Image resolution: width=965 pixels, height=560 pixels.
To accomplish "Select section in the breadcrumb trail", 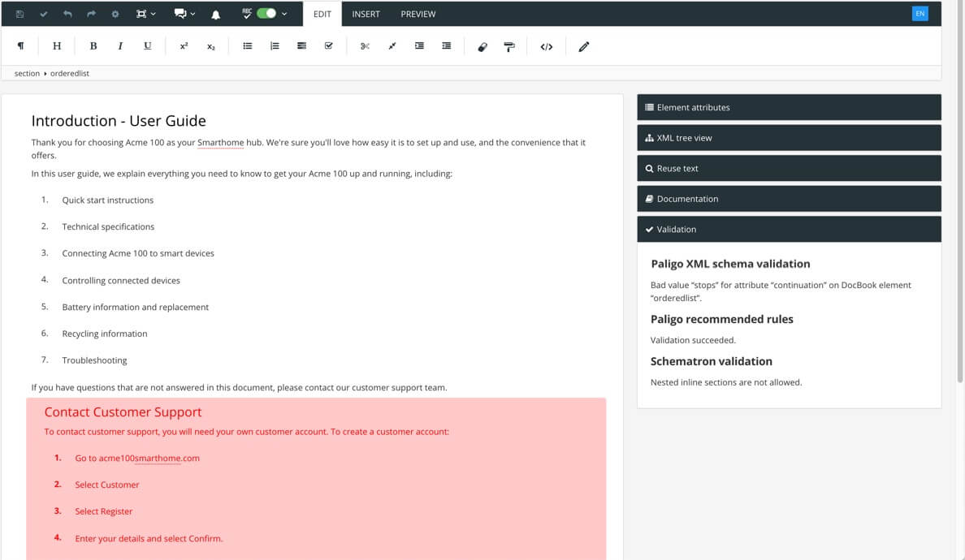I will pos(25,73).
